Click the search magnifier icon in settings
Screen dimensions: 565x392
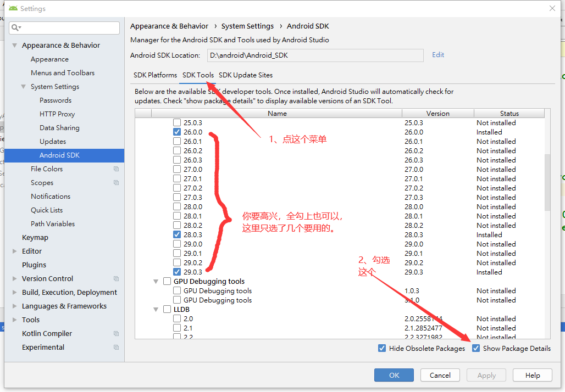coord(16,27)
